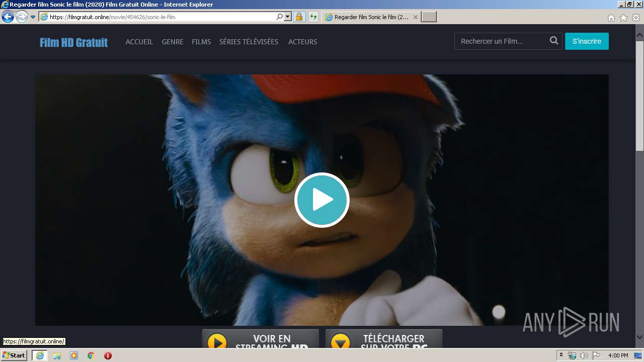Open Favorites with the star icon

pos(623,18)
